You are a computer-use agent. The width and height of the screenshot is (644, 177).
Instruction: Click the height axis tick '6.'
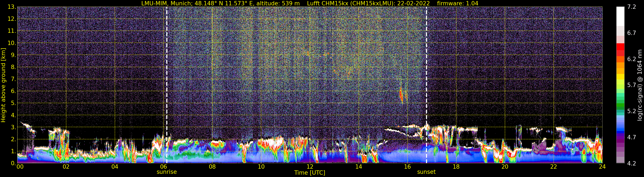tap(13, 91)
